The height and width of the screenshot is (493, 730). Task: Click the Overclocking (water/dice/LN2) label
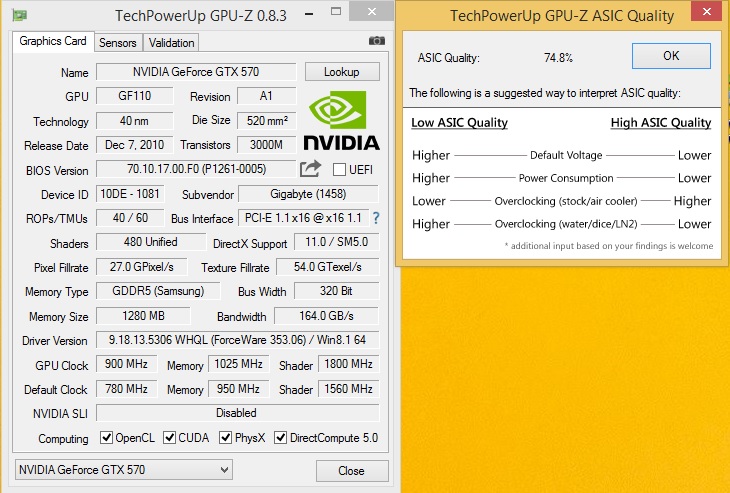point(566,224)
